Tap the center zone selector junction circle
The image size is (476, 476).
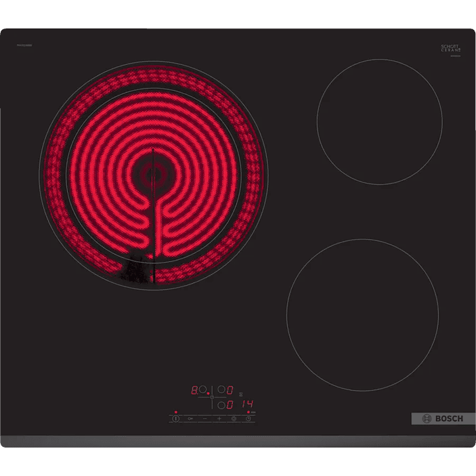coord(212,397)
